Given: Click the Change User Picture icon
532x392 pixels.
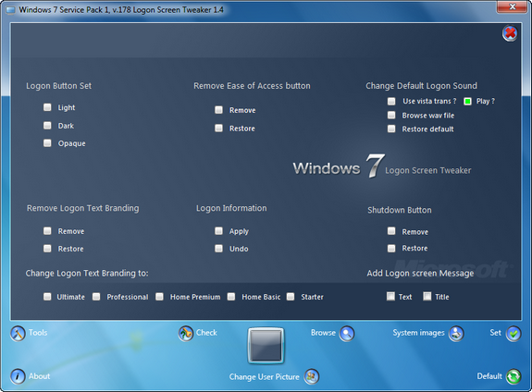Looking at the screenshot, I should (x=312, y=376).
